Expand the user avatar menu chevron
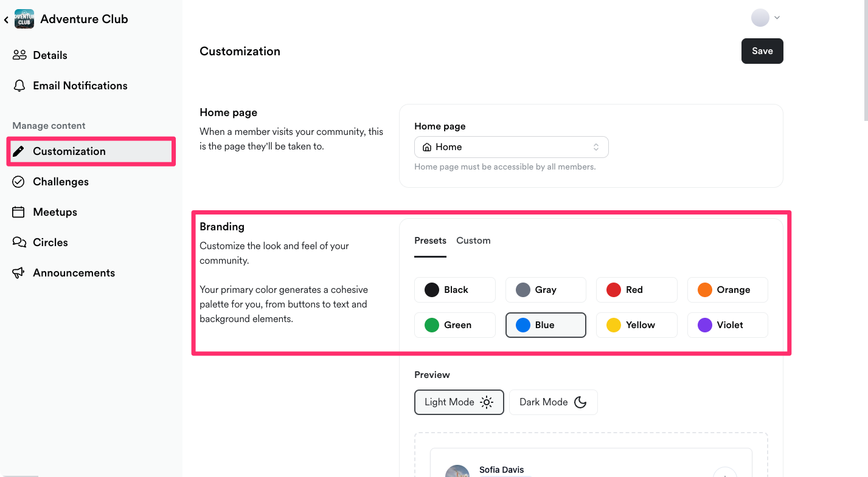 pyautogui.click(x=777, y=18)
